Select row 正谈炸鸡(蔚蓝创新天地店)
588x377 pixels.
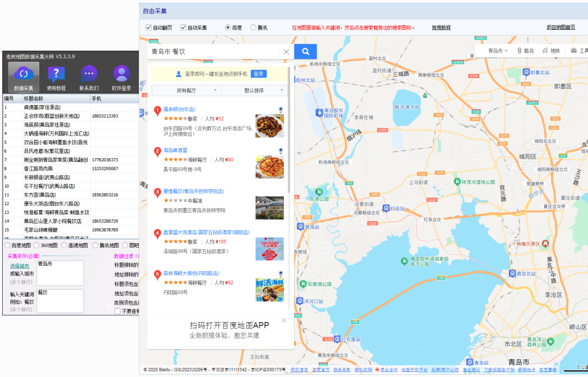(71, 116)
